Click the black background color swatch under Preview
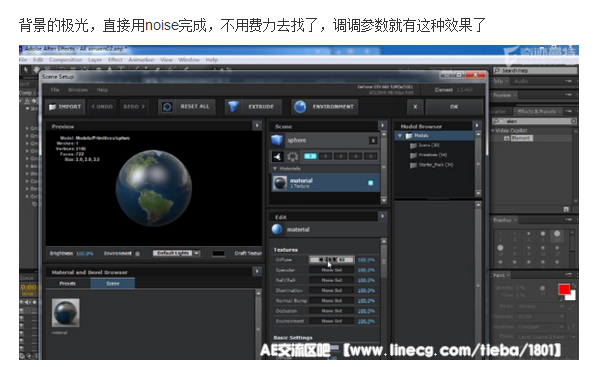 point(218,253)
